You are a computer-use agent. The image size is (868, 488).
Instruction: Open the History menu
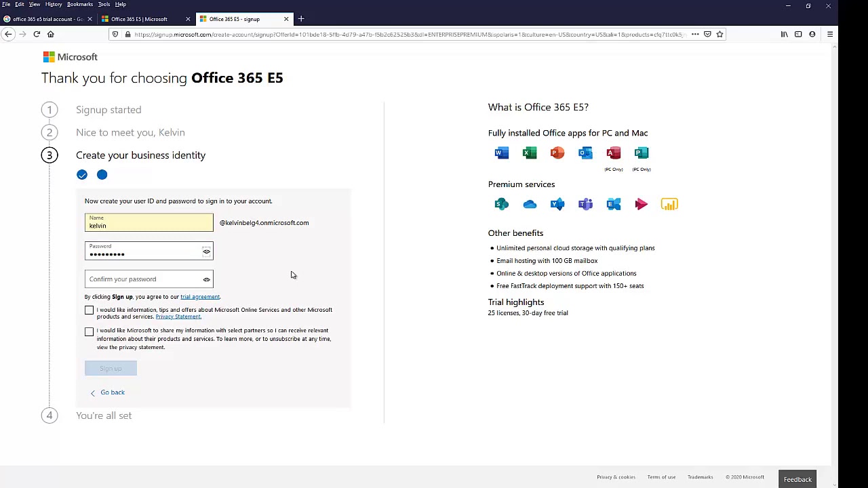pos(54,4)
